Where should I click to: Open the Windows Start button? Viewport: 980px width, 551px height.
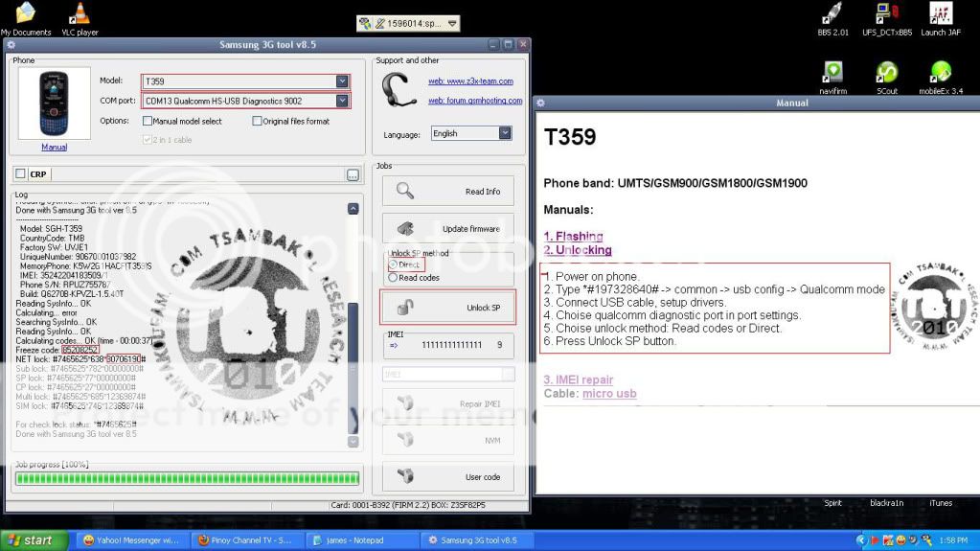tap(34, 540)
